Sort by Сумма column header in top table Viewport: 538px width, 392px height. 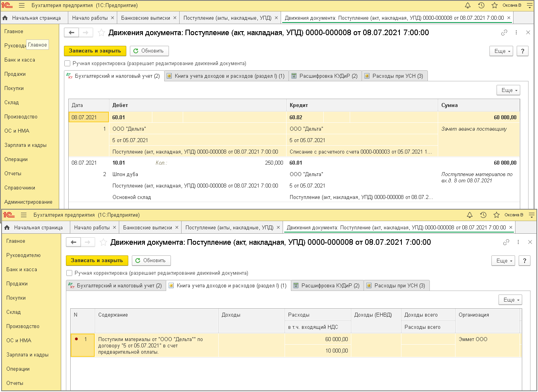click(x=478, y=105)
